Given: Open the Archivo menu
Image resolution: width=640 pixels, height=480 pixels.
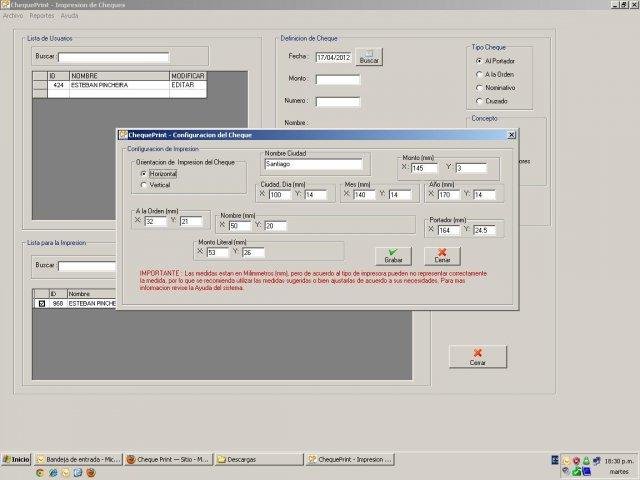Looking at the screenshot, I should tap(13, 16).
